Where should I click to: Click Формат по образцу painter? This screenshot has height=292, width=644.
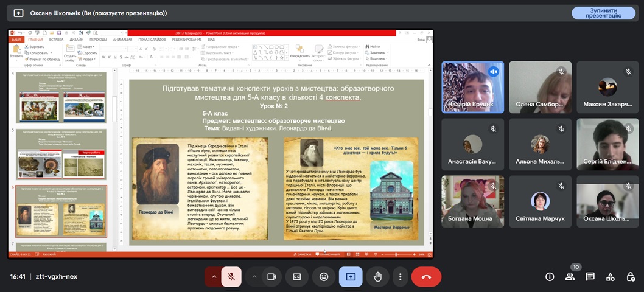pos(43,59)
